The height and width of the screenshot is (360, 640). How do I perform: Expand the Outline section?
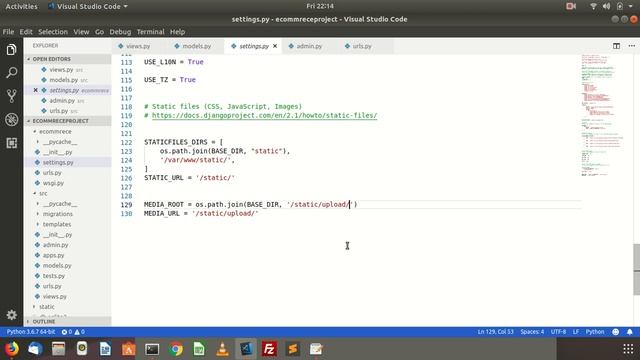click(67, 322)
